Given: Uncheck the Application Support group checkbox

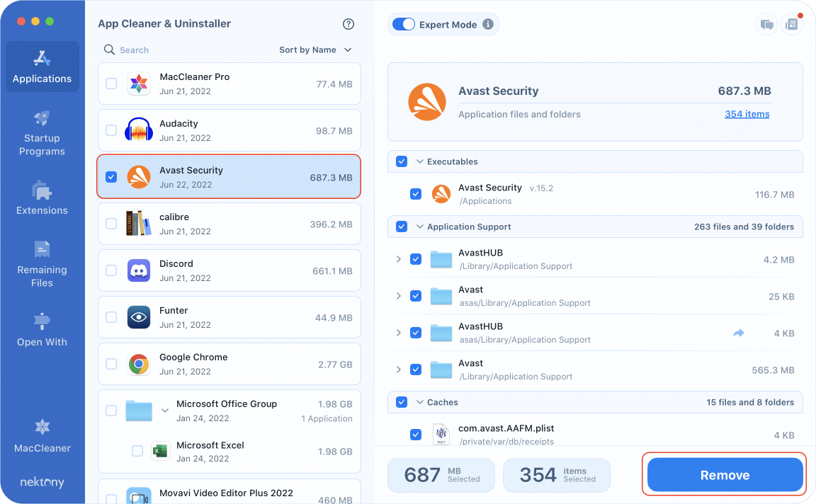Looking at the screenshot, I should [x=402, y=227].
